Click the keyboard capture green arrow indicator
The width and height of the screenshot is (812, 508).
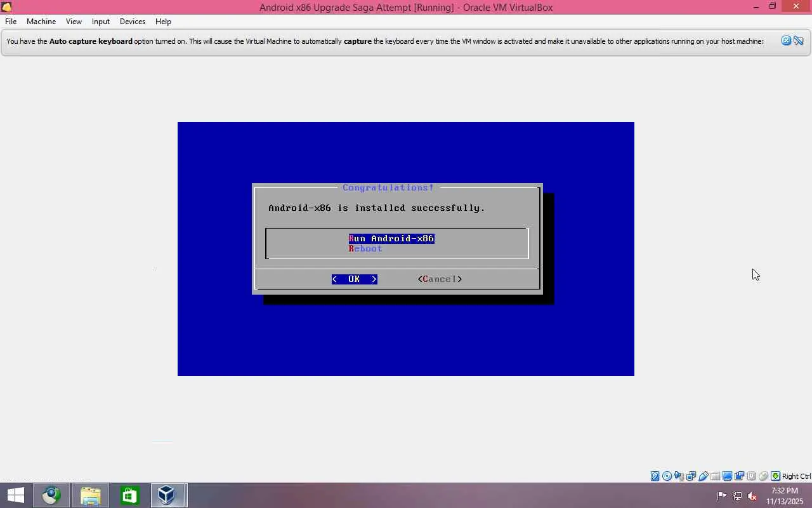(775, 476)
